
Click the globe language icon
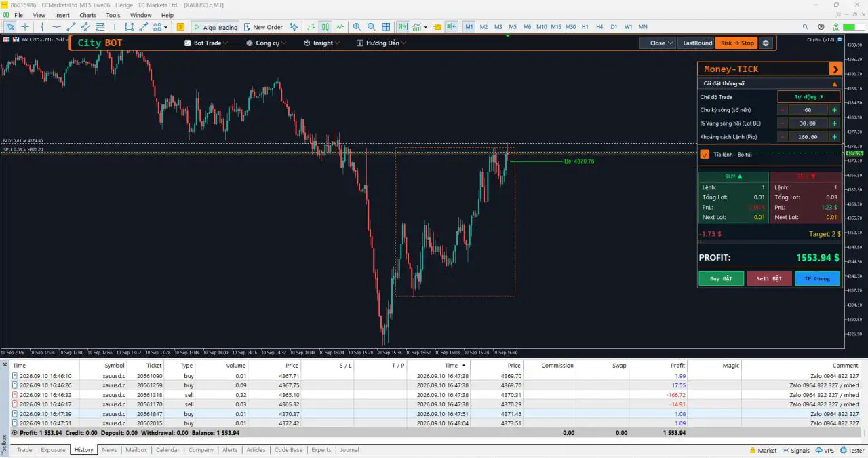[766, 43]
